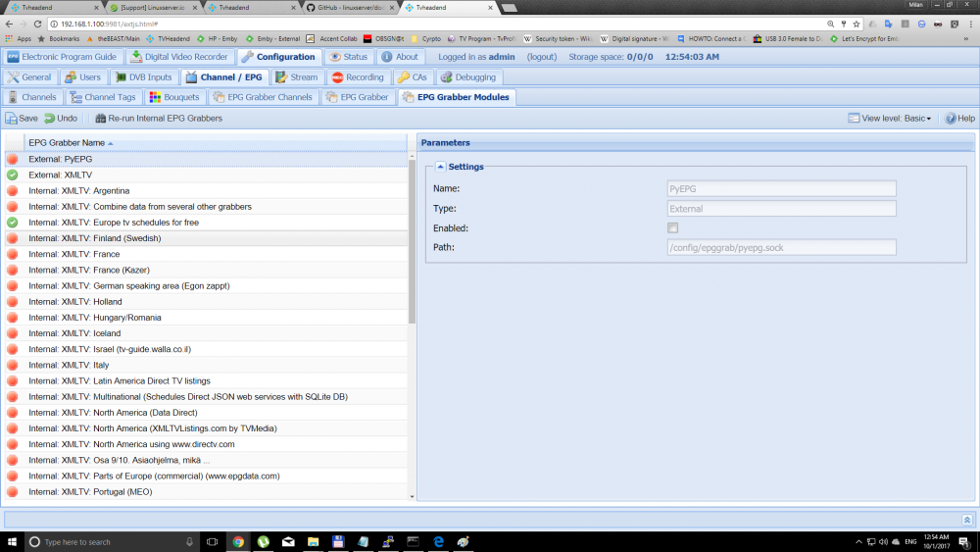Select Internal: XMLTV: Iceland row

click(x=206, y=333)
